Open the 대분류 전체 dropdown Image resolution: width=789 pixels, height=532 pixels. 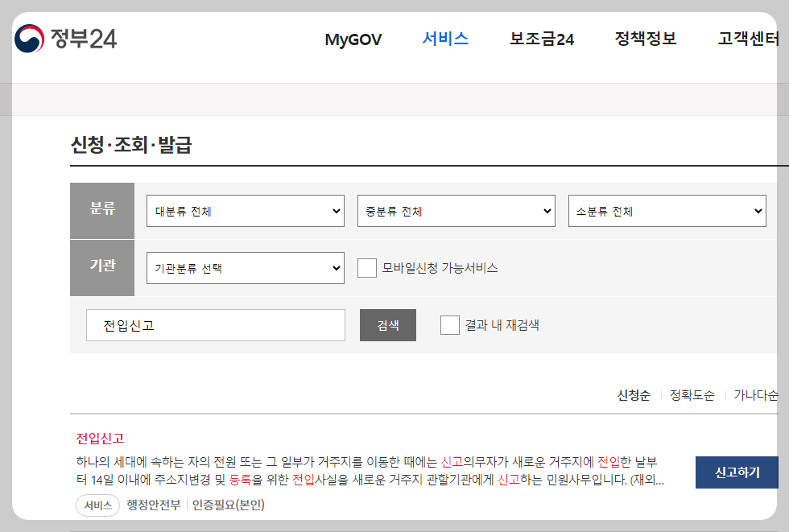tap(246, 210)
